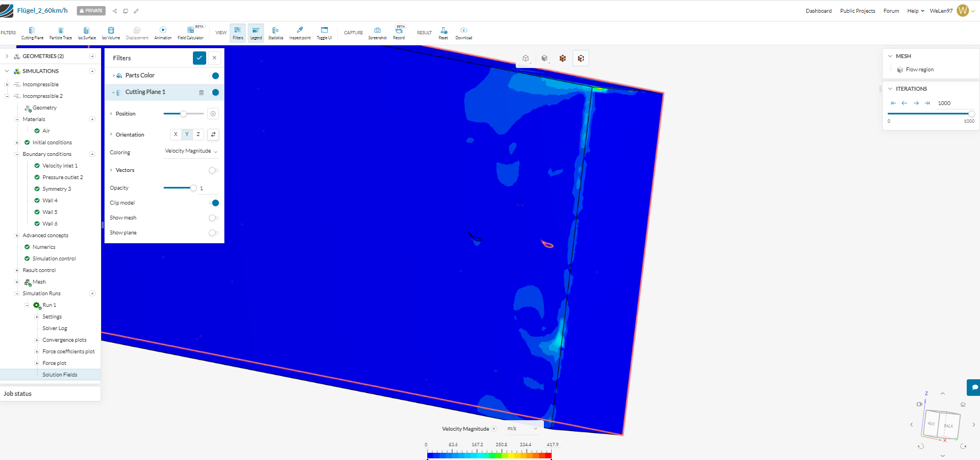Capture a Screenshot of the viewer
The image size is (980, 460).
[378, 33]
